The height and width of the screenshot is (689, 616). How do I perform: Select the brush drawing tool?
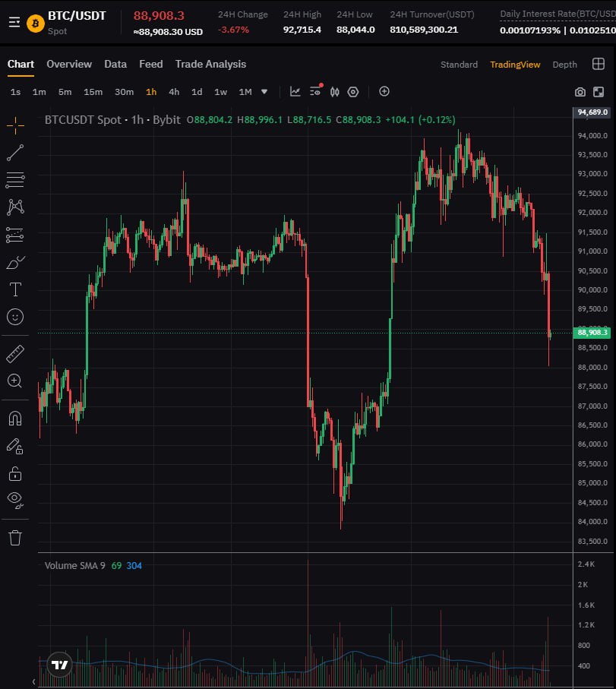[x=15, y=263]
